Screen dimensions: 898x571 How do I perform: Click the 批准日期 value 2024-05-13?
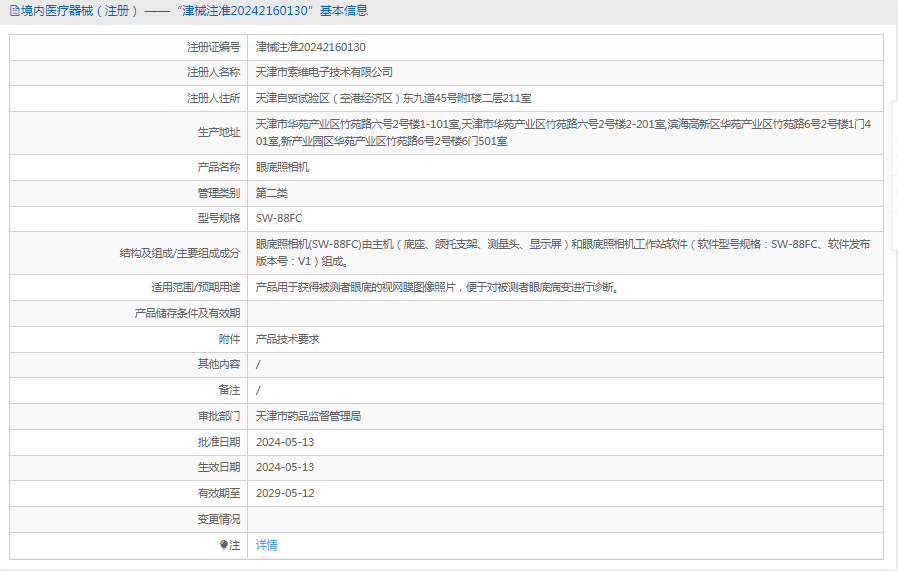point(285,441)
